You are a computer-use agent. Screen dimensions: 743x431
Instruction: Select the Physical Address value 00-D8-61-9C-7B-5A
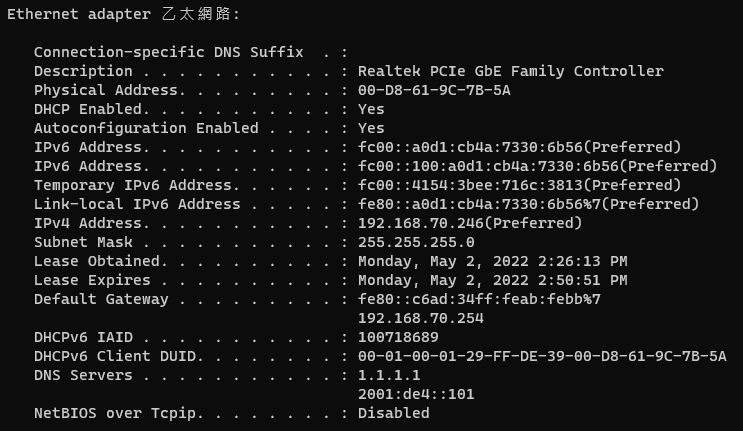(x=434, y=90)
